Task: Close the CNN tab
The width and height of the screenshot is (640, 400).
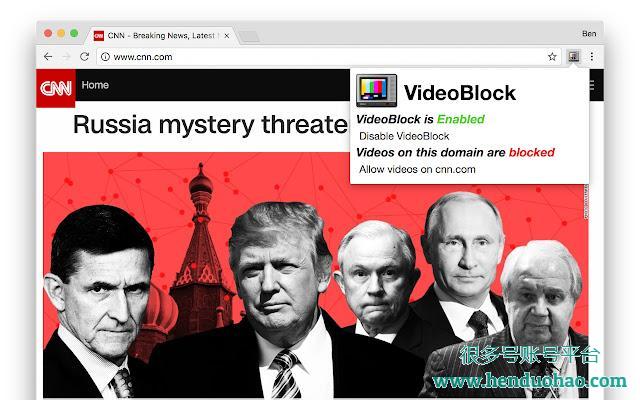Action: (227, 36)
